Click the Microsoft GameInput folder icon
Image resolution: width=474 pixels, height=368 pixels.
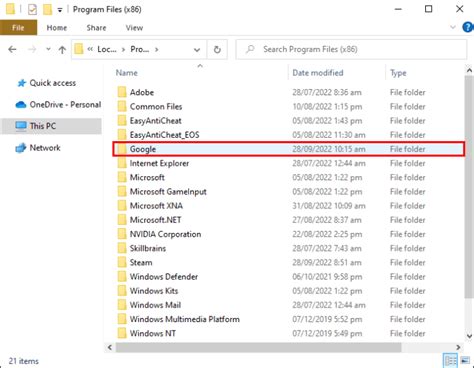122,192
